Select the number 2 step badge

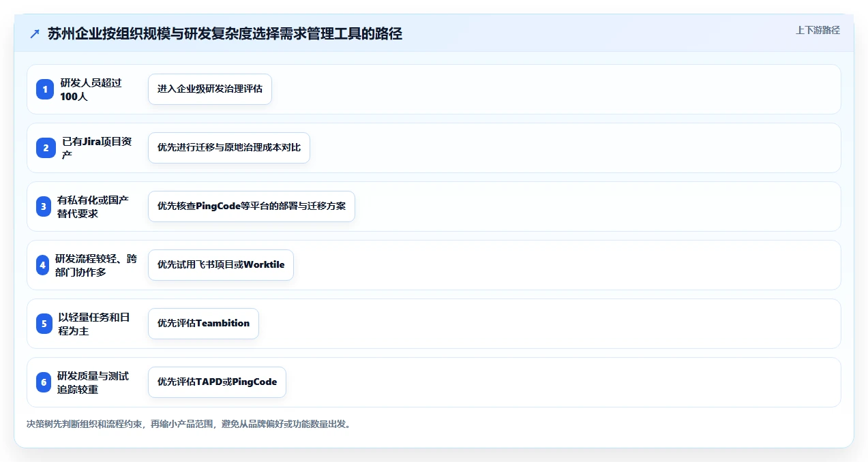tap(45, 148)
